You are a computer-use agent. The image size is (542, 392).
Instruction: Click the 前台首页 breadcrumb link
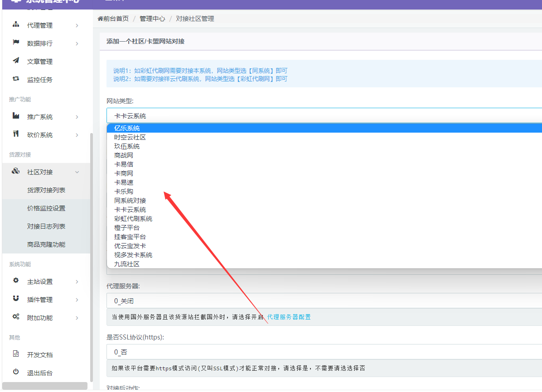tap(113, 19)
